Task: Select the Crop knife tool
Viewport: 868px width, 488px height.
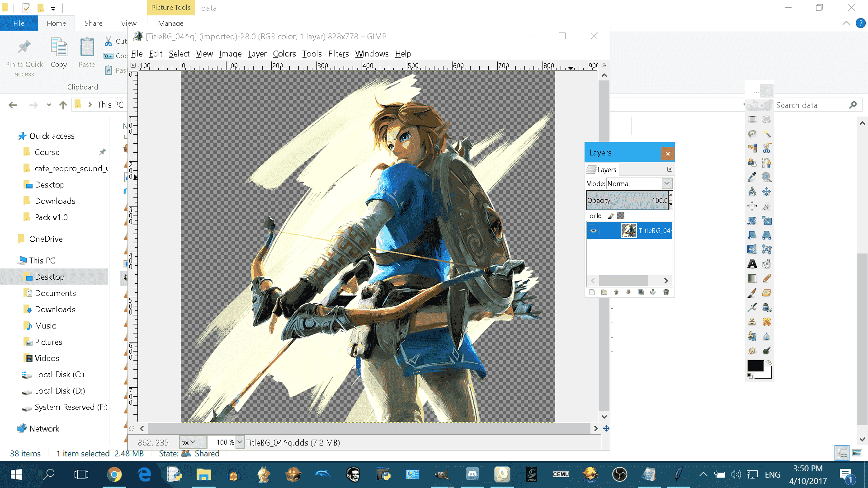Action: (766, 206)
